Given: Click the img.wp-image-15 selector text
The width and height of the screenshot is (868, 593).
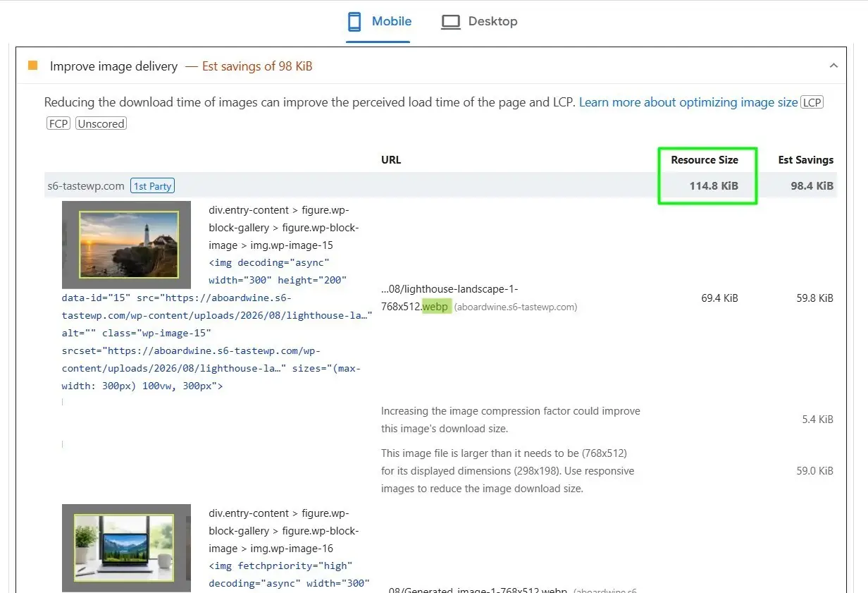Looking at the screenshot, I should click(x=292, y=245).
